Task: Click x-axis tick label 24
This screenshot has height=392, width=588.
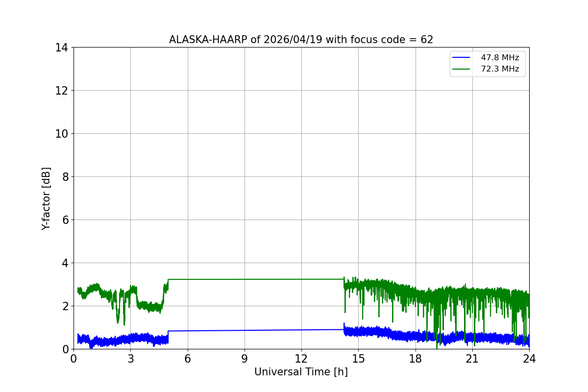Action: click(x=529, y=358)
